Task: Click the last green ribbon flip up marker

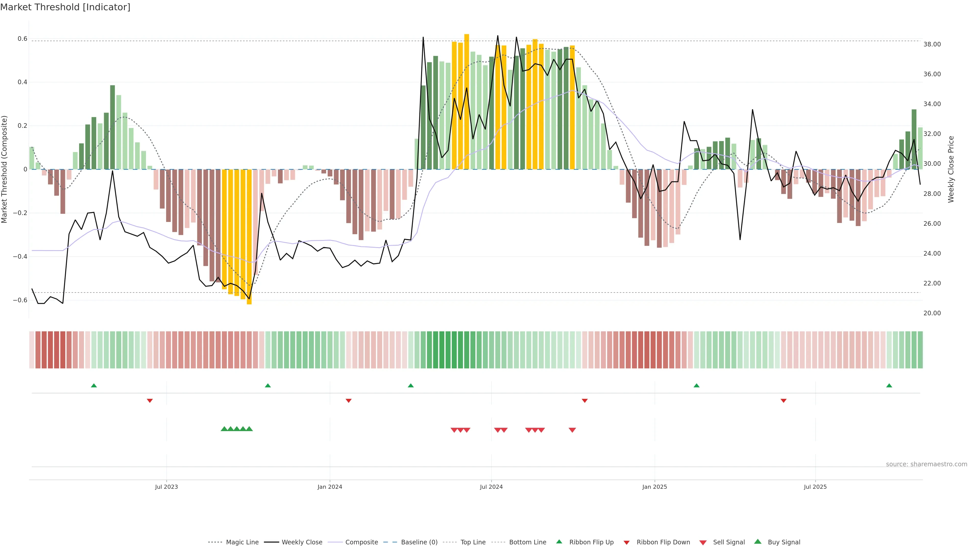Action: (889, 386)
